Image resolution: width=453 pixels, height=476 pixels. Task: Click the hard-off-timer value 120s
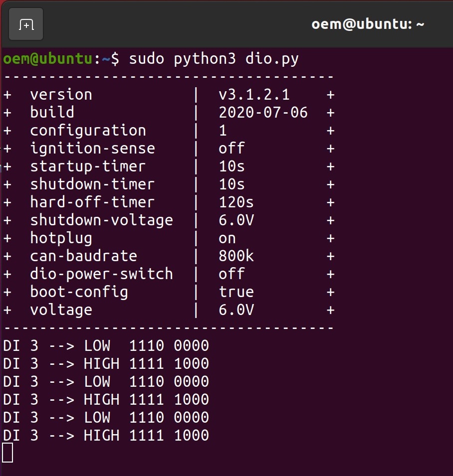pyautogui.click(x=236, y=202)
